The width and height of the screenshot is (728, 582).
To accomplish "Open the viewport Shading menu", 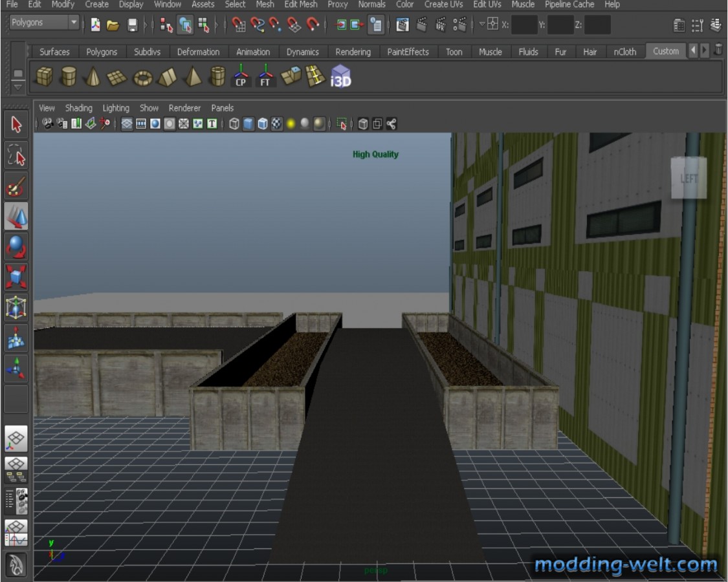I will coord(79,108).
